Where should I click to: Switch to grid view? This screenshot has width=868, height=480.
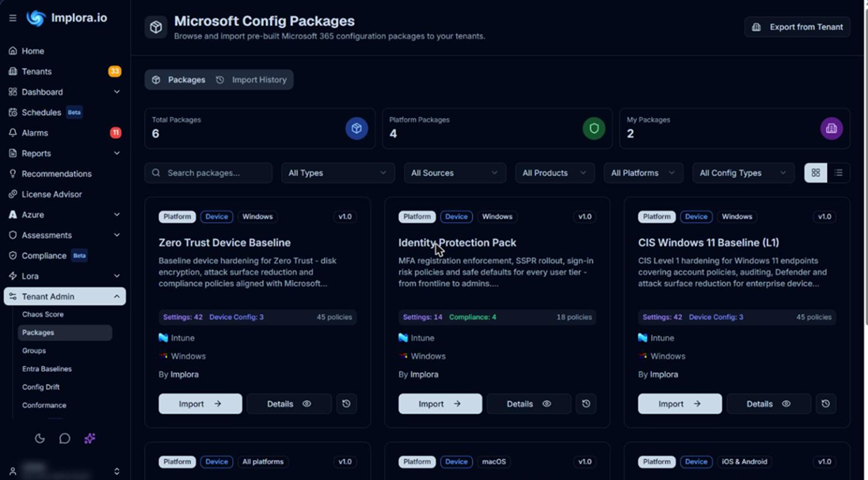point(816,173)
